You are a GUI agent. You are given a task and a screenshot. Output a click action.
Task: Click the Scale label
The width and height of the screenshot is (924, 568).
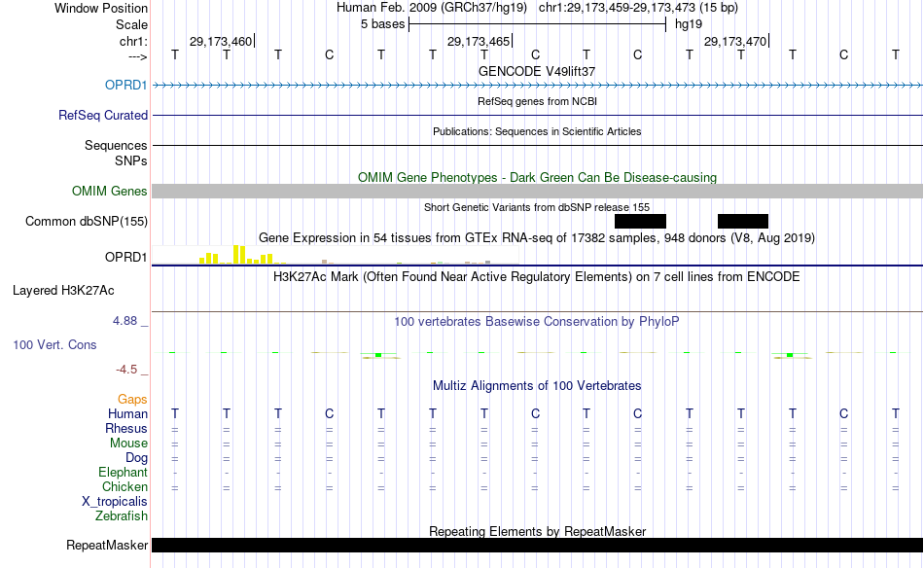point(131,24)
